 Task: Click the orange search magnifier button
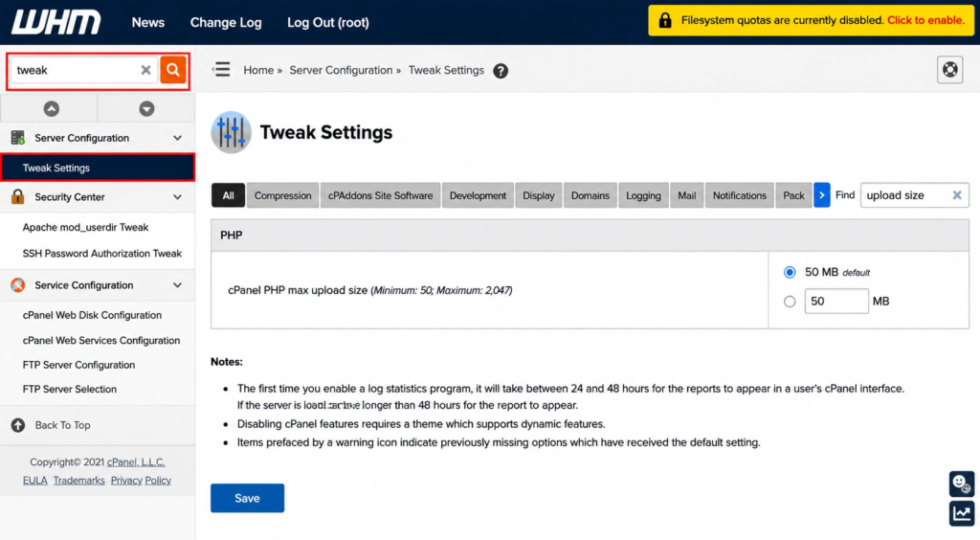pyautogui.click(x=173, y=69)
